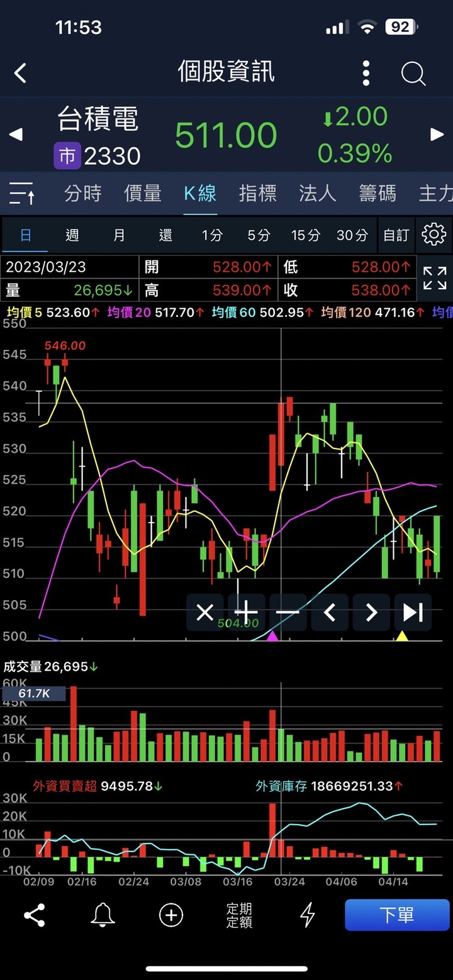Image resolution: width=453 pixels, height=980 pixels.
Task: Open the sort list menu icon
Action: [22, 193]
